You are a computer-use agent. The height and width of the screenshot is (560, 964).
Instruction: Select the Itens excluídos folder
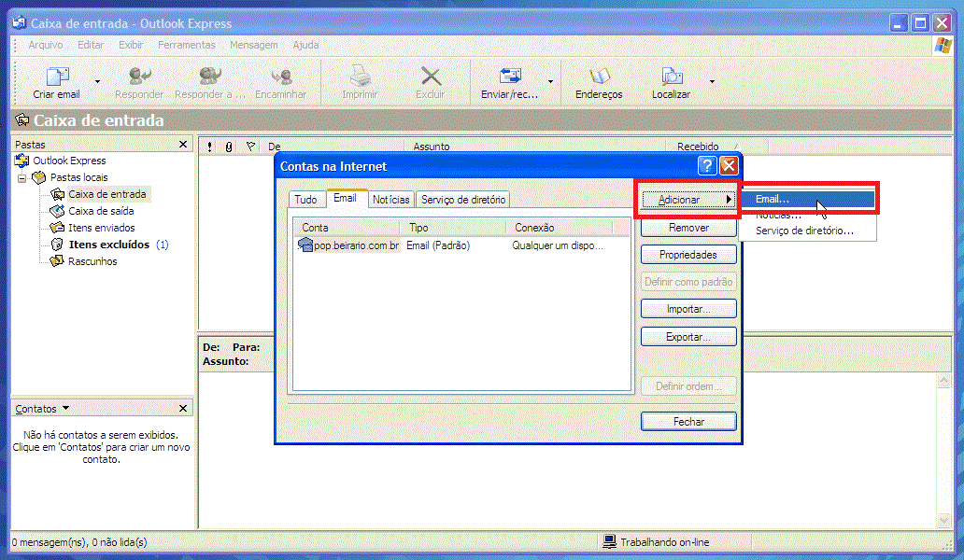[108, 245]
